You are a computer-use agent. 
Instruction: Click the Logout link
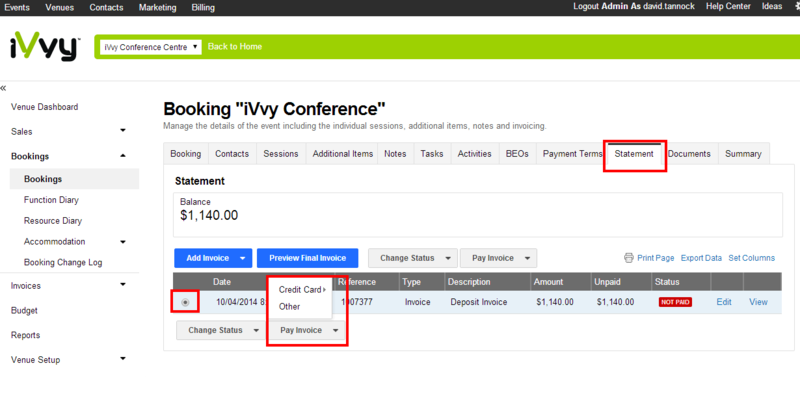586,7
